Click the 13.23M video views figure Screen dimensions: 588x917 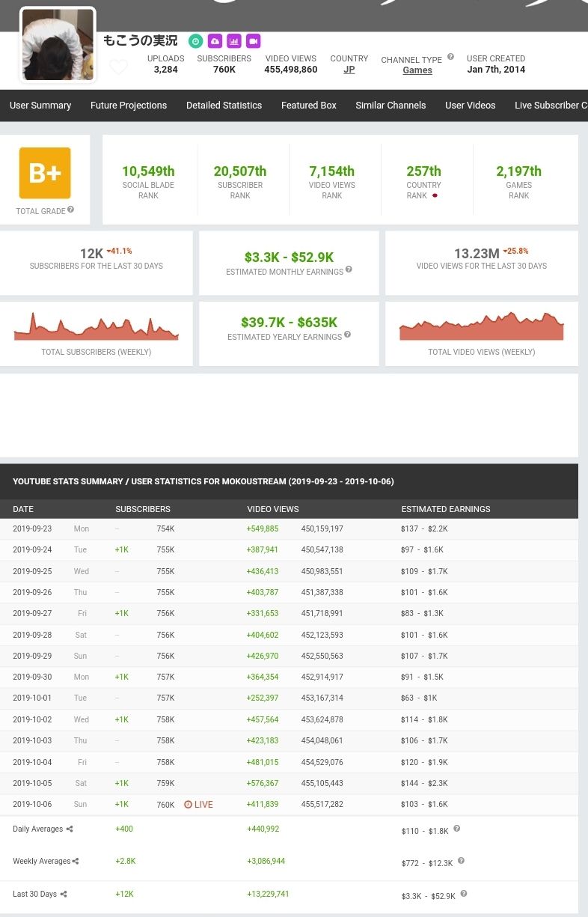477,254
